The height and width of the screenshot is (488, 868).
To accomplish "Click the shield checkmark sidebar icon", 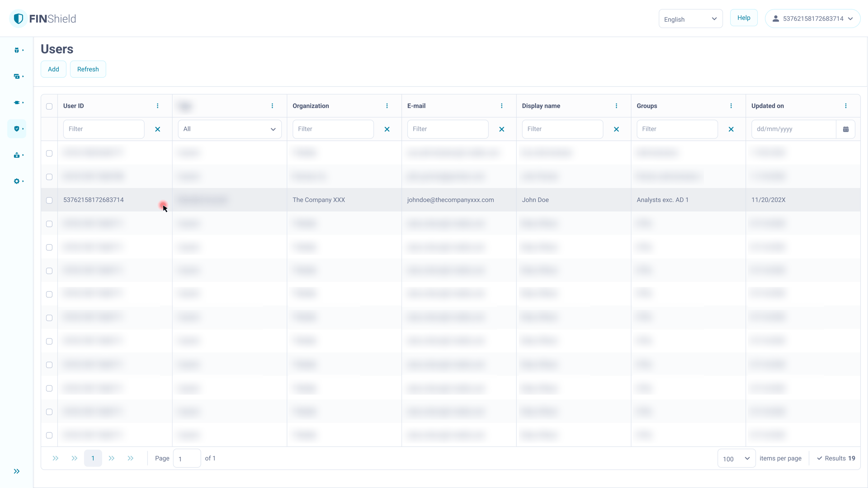I will [x=17, y=129].
